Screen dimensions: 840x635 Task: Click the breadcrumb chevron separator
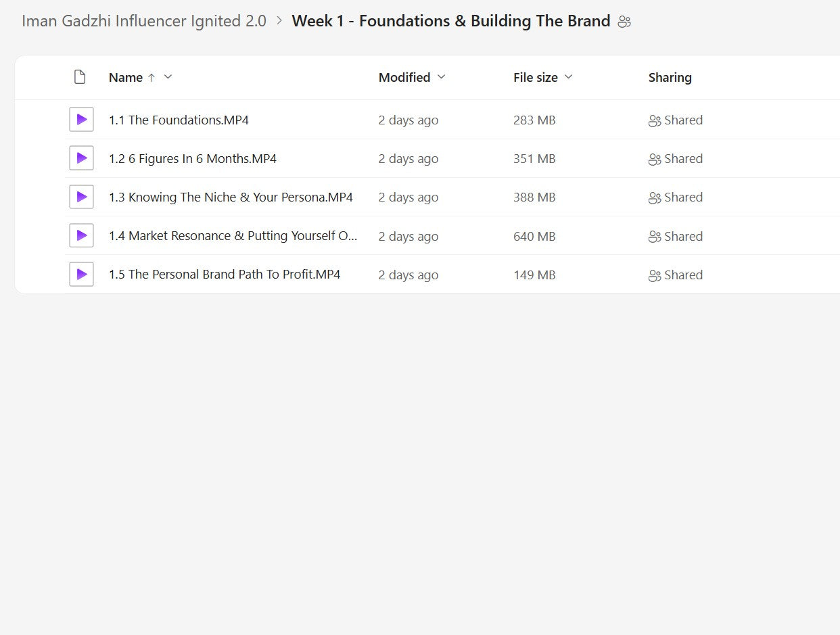pos(279,21)
